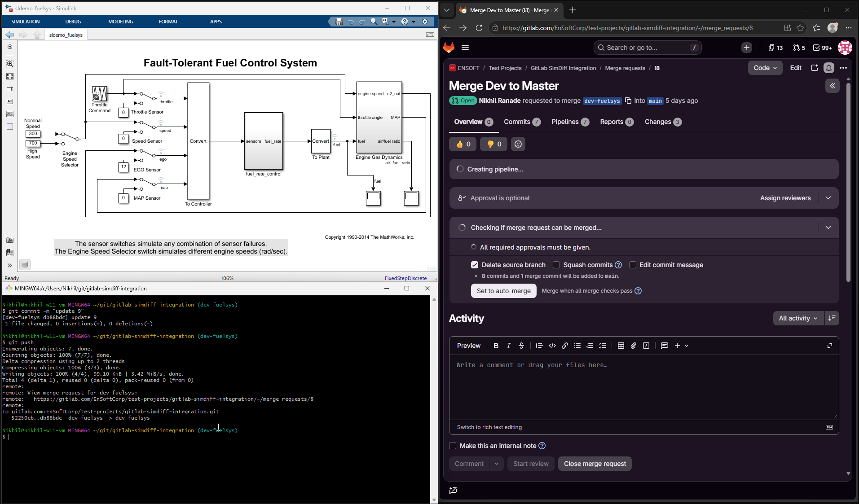859x504 pixels.
Task: Select the Zoom tool in Simulink palette
Action: [x=10, y=64]
